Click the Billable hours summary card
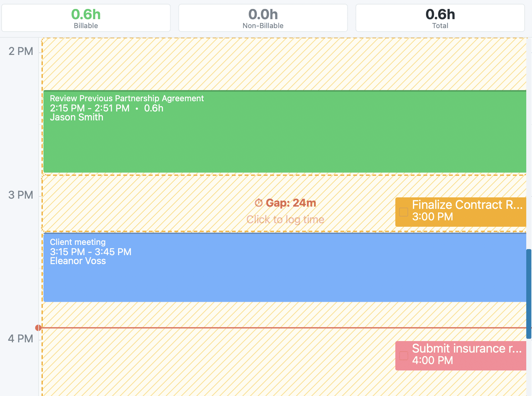The height and width of the screenshot is (396, 532). click(x=86, y=18)
